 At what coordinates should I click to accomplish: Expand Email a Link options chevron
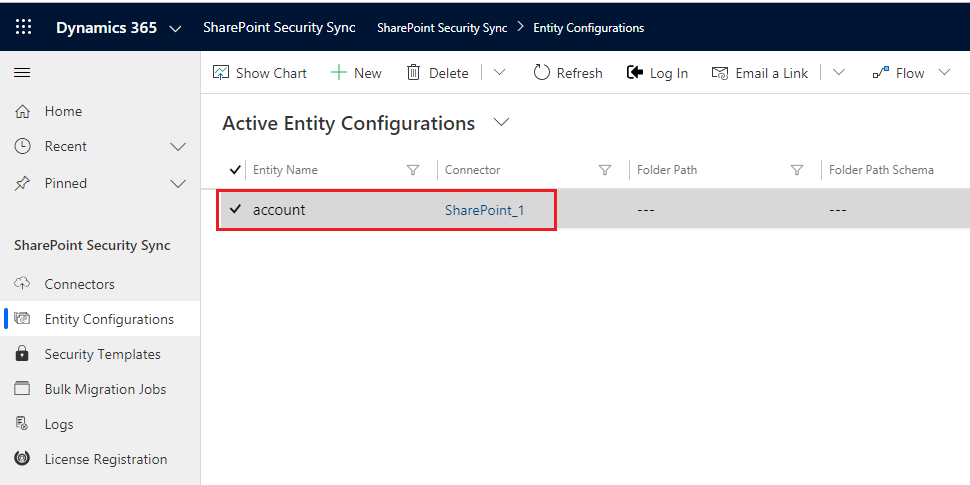point(838,72)
